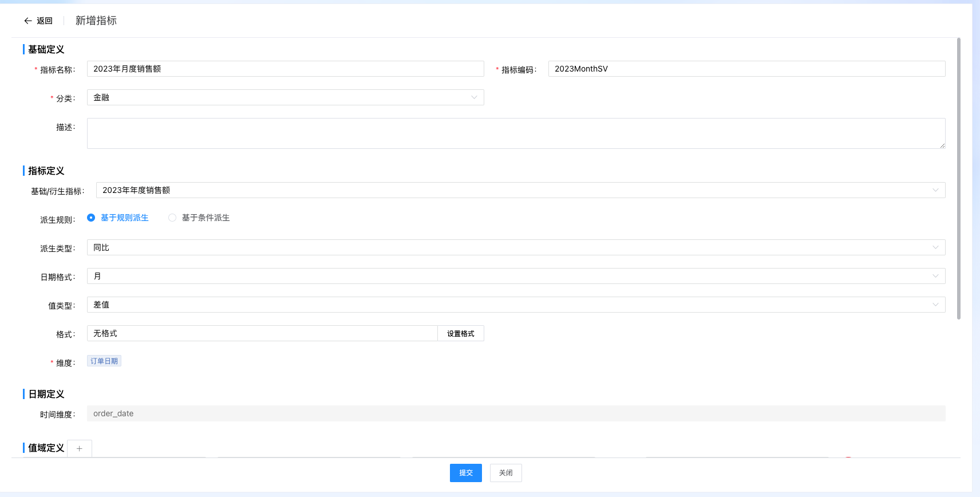Expand the 值类型 dropdown showing 差值
The image size is (980, 497).
click(516, 305)
